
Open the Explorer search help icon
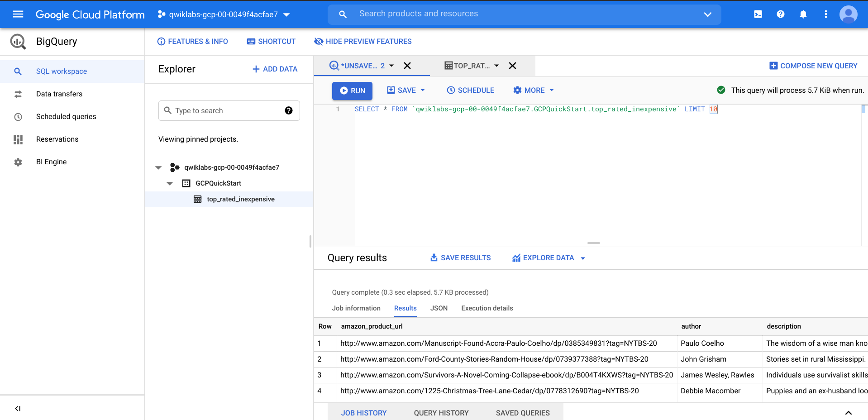[x=289, y=110]
